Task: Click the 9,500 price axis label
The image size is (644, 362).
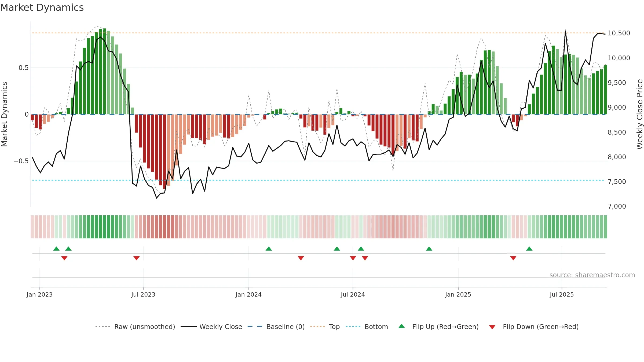Action: [617, 83]
